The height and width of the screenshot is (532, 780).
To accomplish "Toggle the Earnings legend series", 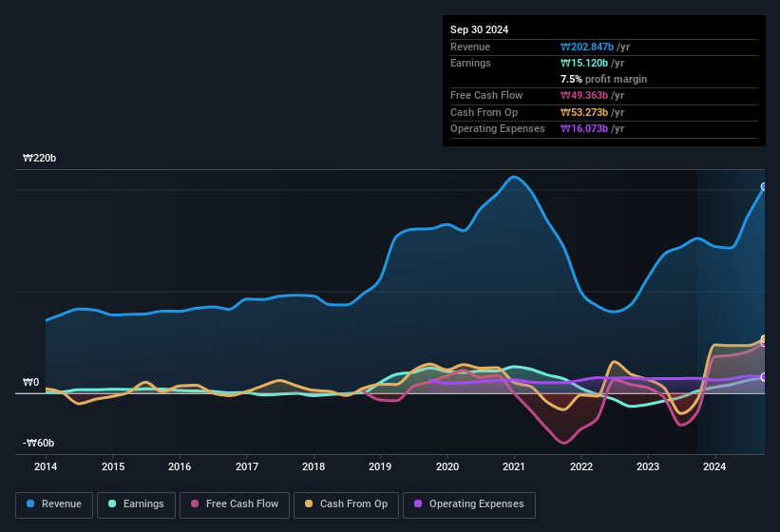I will point(136,504).
